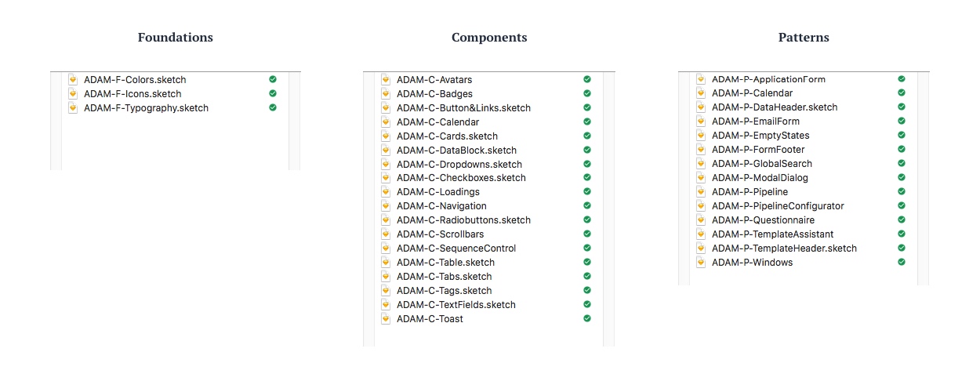The image size is (980, 381).
Task: Click green sync checkmark for ADAM-P-Questionnaire
Action: pyautogui.click(x=902, y=220)
